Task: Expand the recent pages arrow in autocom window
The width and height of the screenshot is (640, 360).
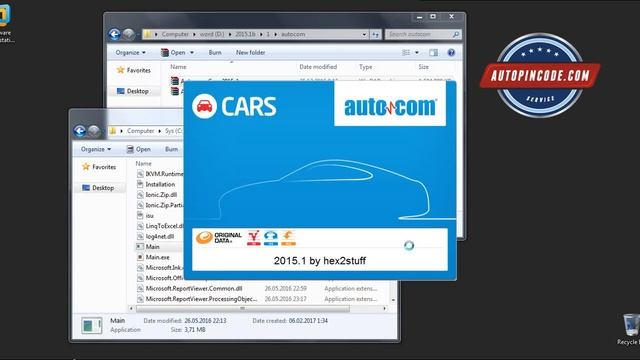Action: coord(138,35)
